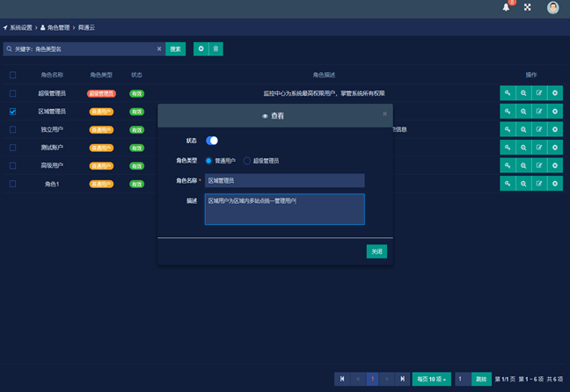This screenshot has width=570, height=392.
Task: Open the notification bell icon
Action: (506, 7)
